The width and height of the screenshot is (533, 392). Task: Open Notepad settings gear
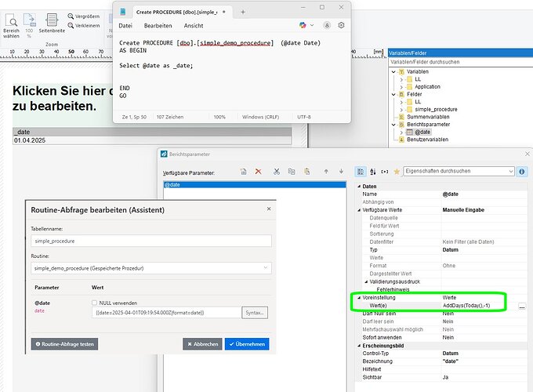(x=341, y=25)
